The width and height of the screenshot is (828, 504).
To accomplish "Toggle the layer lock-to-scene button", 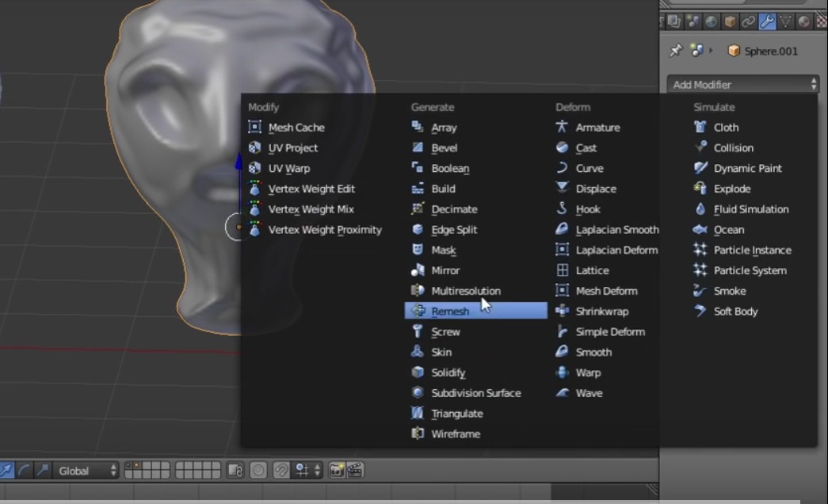I will coord(235,471).
